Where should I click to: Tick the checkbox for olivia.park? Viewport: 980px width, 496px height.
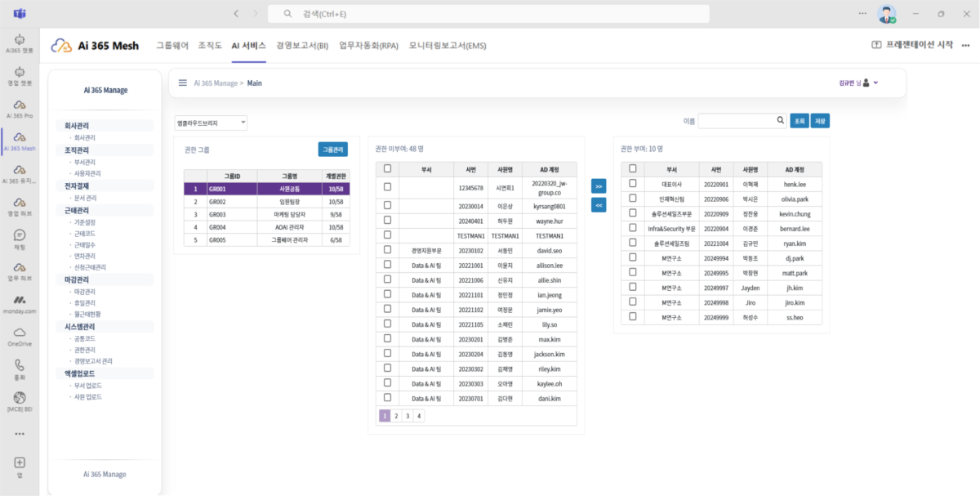click(632, 199)
